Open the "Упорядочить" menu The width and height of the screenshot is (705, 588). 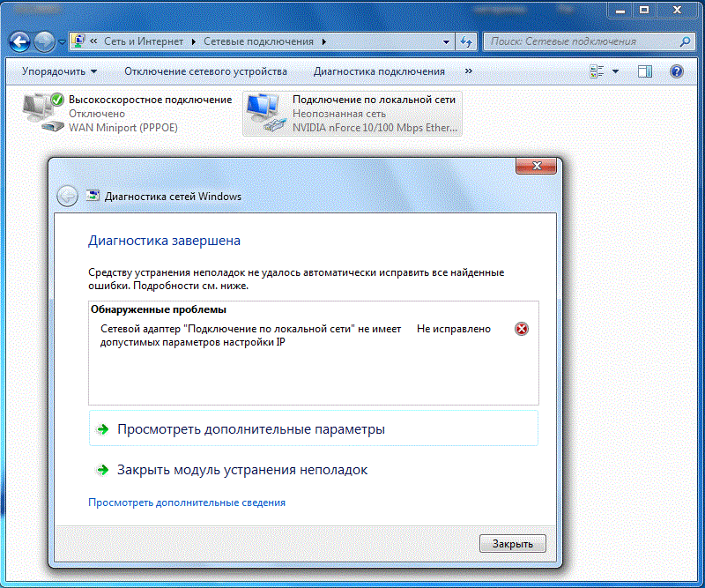[x=59, y=71]
